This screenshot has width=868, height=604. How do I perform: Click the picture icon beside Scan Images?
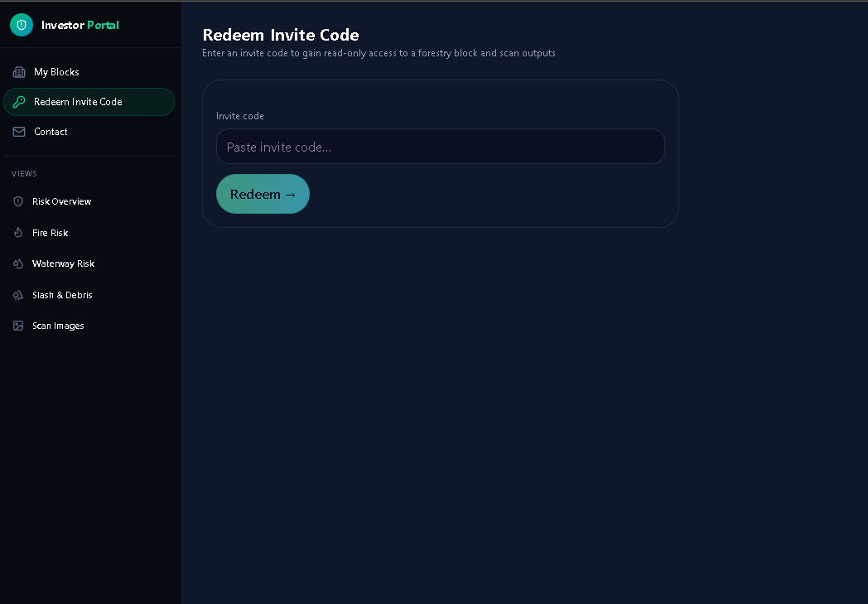tap(18, 326)
